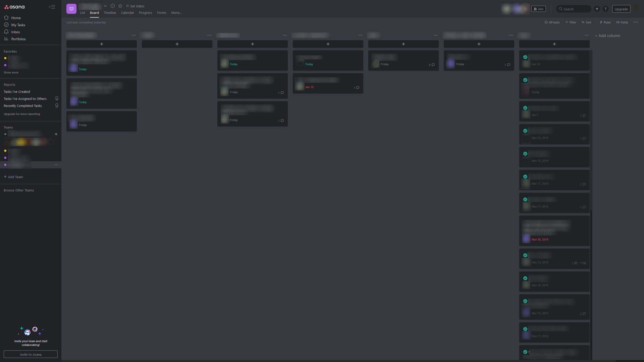Image resolution: width=644 pixels, height=362 pixels.
Task: Click the quick-add plus icon in the top bar
Action: (x=597, y=9)
